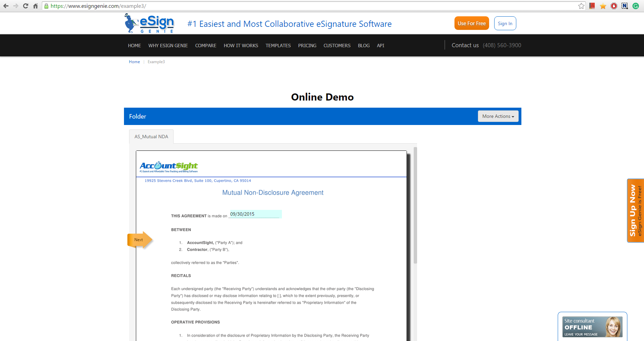Select the AS_Mutual NDA tab
The image size is (644, 341).
(151, 137)
